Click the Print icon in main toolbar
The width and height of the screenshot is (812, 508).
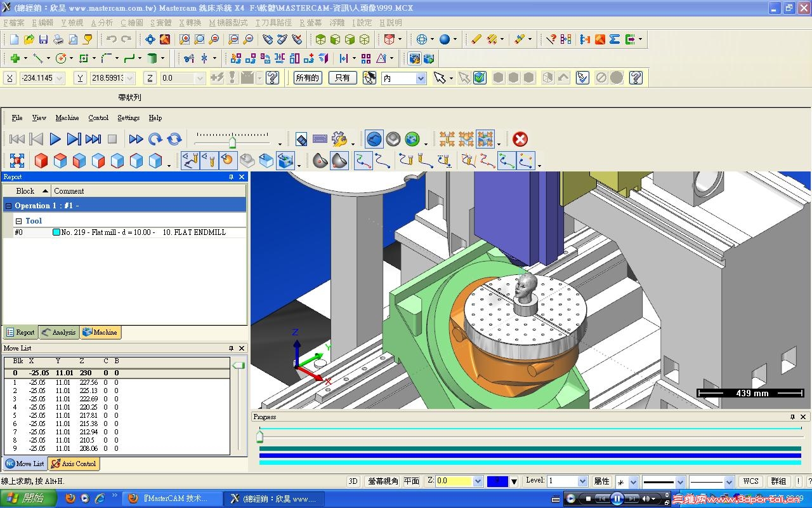(x=58, y=39)
